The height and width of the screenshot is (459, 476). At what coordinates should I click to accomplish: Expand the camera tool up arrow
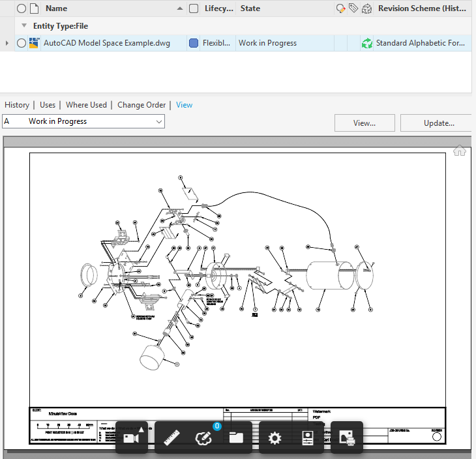pos(141,429)
